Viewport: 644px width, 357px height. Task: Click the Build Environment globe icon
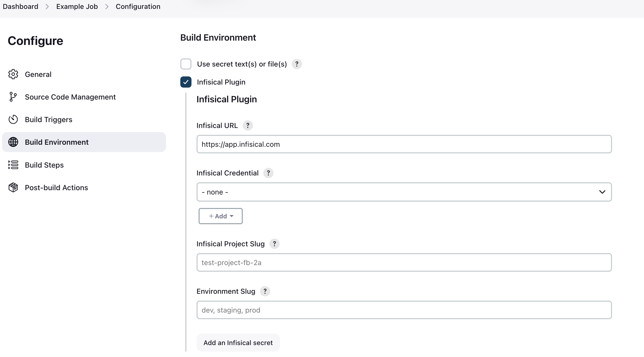(x=14, y=142)
